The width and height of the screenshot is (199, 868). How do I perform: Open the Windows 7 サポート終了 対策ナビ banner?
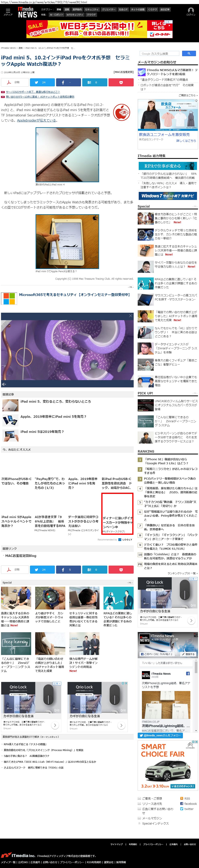coord(168,196)
